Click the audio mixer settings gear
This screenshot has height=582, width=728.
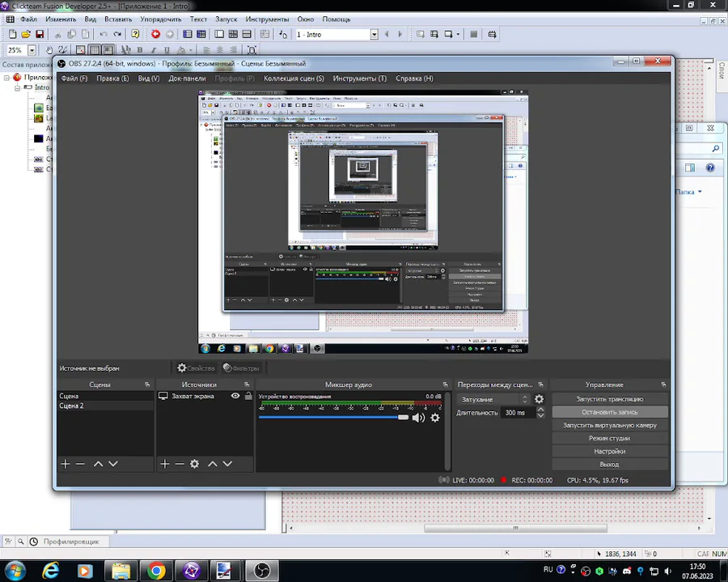pyautogui.click(x=435, y=418)
